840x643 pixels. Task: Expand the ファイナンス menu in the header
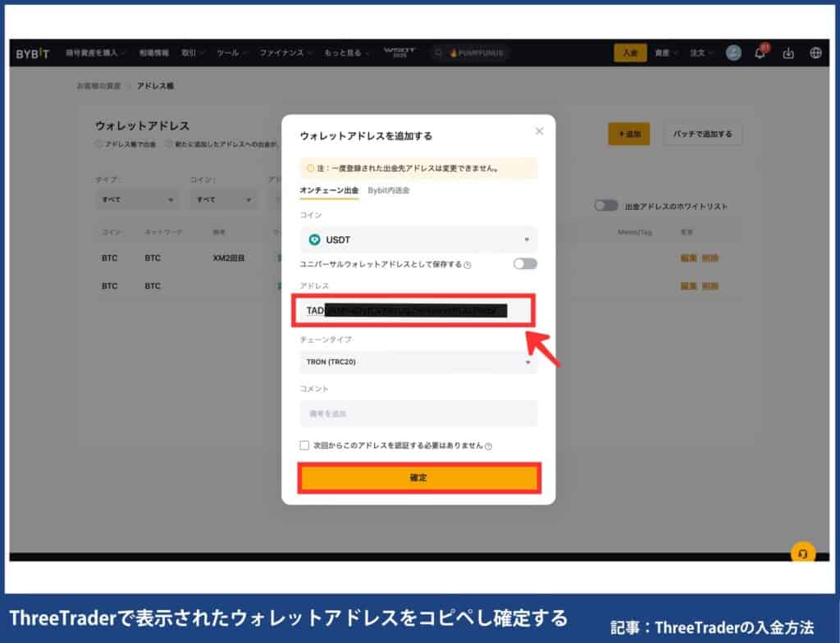(285, 53)
